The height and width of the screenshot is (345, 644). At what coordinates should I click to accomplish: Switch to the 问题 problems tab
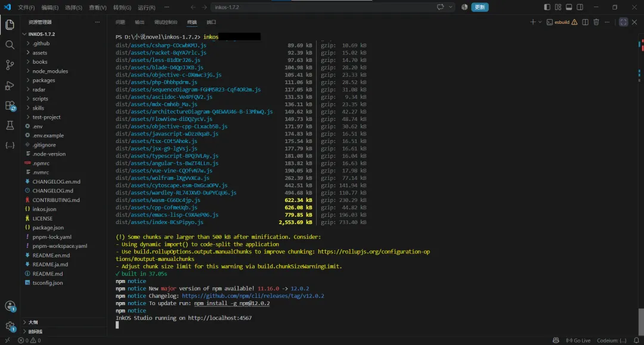[120, 22]
